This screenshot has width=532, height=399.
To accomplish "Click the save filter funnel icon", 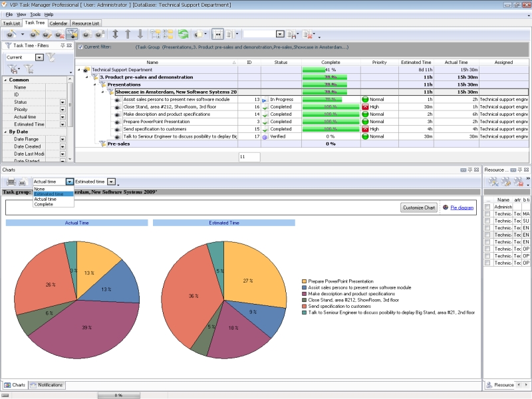I will click(x=12, y=69).
